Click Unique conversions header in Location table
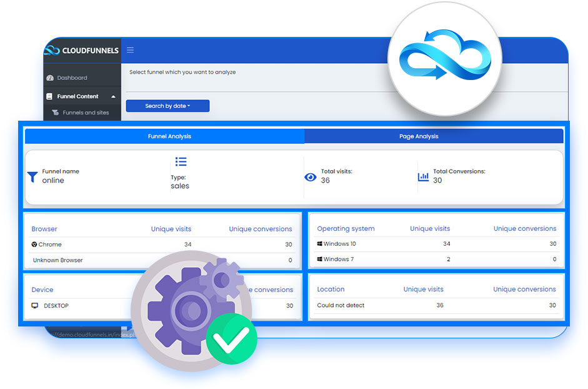 (x=525, y=290)
